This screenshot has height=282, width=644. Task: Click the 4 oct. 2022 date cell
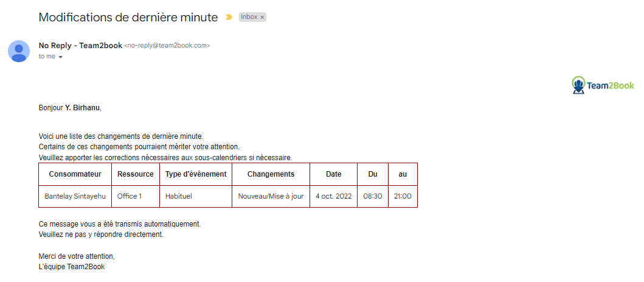pos(333,196)
